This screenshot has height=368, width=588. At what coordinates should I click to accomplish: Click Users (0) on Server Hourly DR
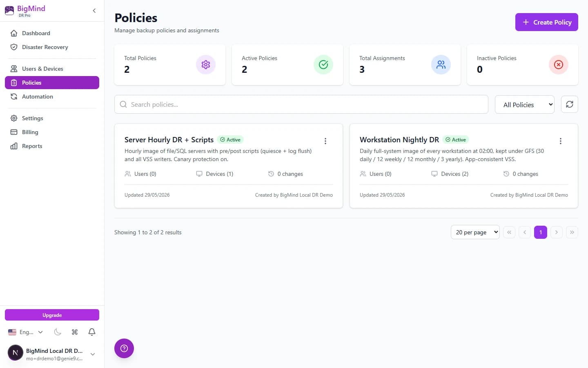tap(140, 174)
